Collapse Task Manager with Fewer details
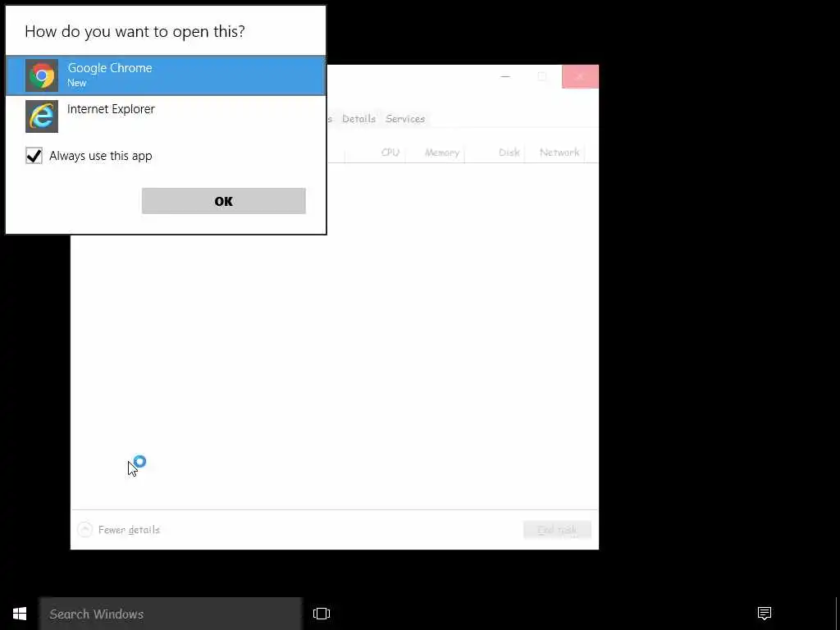Image resolution: width=840 pixels, height=630 pixels. [119, 530]
